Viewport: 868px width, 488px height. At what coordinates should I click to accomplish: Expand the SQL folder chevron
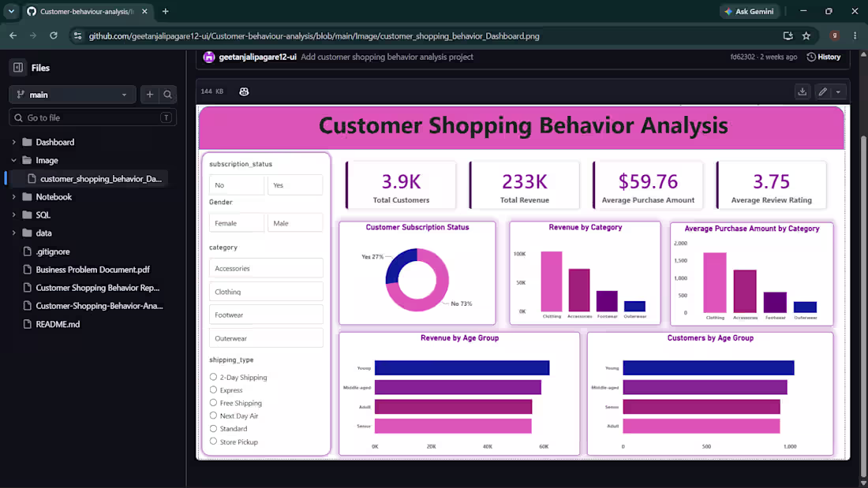tap(14, 214)
